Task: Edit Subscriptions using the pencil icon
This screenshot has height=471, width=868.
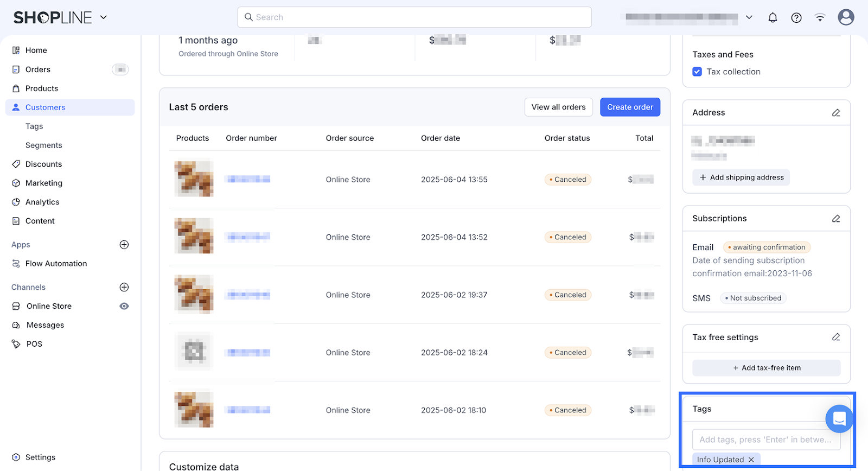Action: click(x=836, y=219)
